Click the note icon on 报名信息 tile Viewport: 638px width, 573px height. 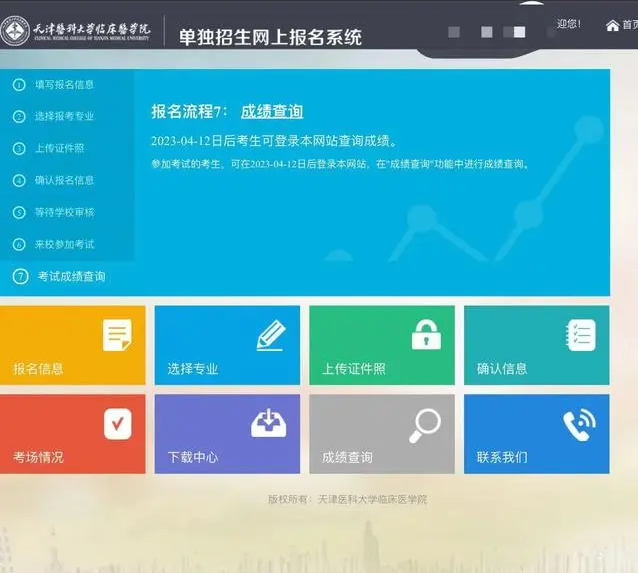[x=117, y=334]
